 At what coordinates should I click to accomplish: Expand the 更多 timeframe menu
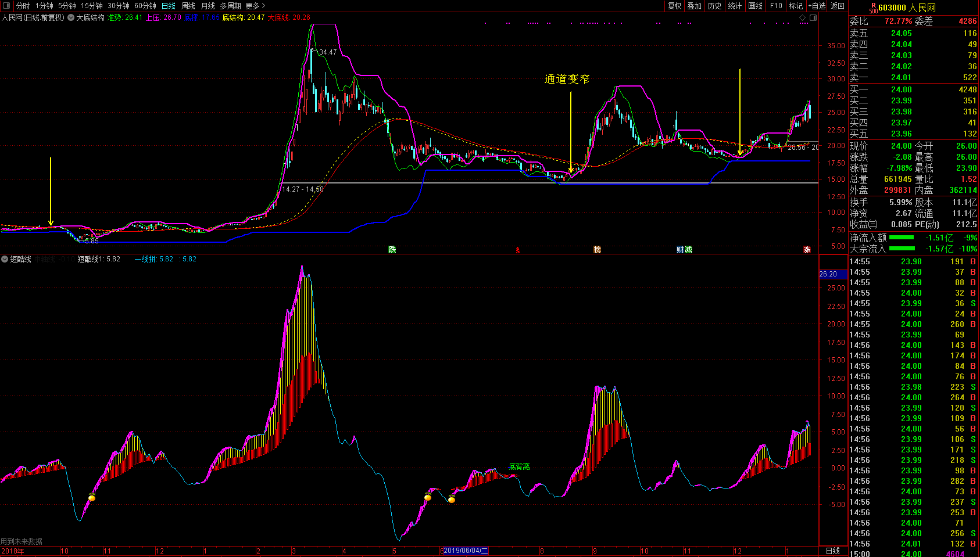pyautogui.click(x=255, y=6)
